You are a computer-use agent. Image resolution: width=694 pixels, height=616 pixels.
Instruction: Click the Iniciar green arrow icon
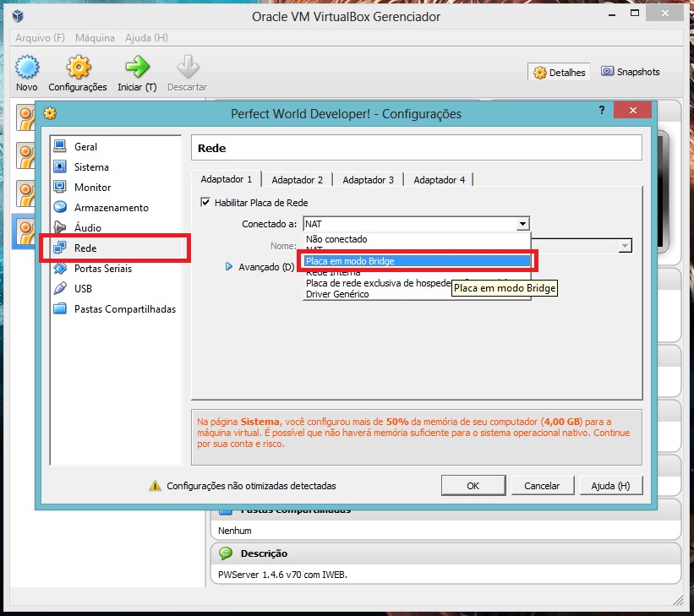point(137,68)
